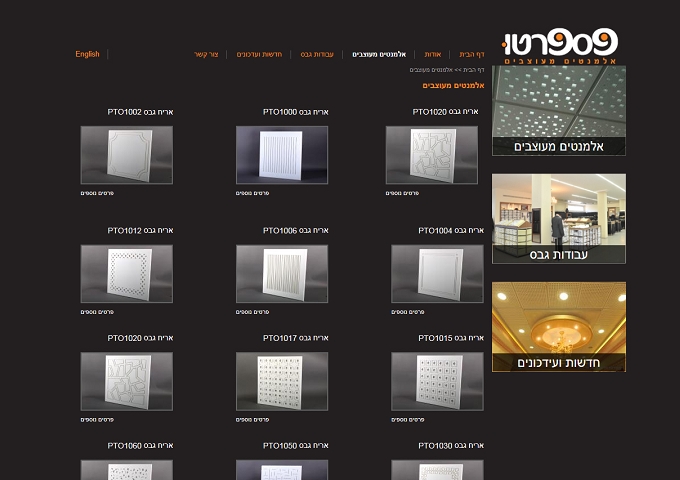Click the Perfeto site logo
This screenshot has height=480, width=680.
[559, 46]
